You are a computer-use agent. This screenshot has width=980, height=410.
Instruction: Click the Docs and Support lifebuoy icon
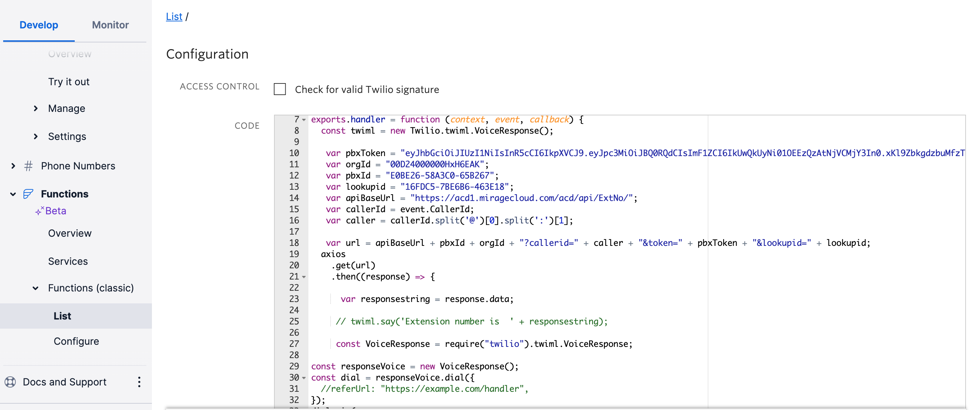(x=10, y=382)
